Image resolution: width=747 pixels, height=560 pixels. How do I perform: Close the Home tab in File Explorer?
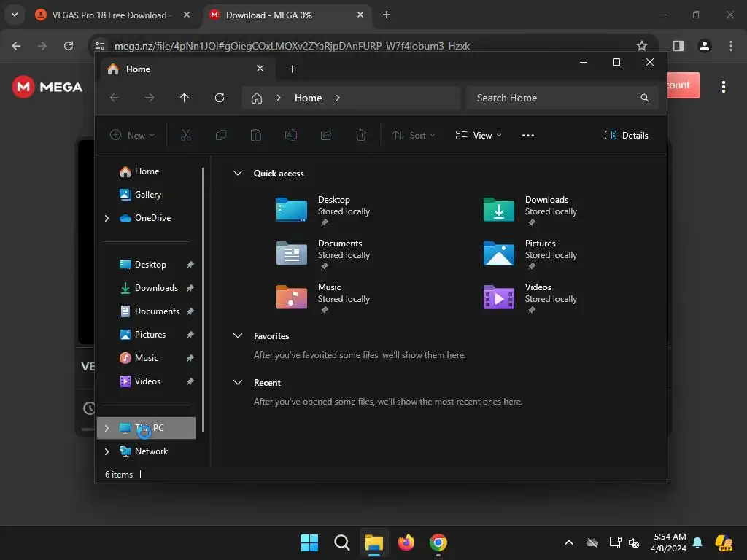(260, 69)
